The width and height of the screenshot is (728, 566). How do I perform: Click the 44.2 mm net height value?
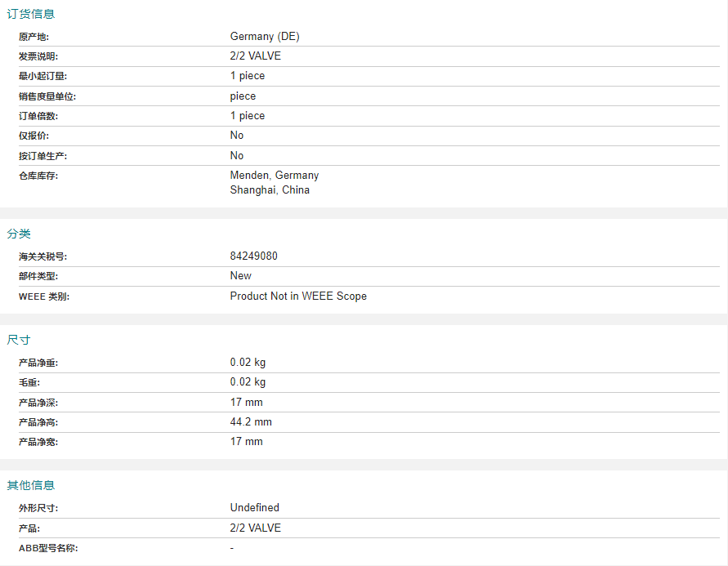tap(251, 421)
